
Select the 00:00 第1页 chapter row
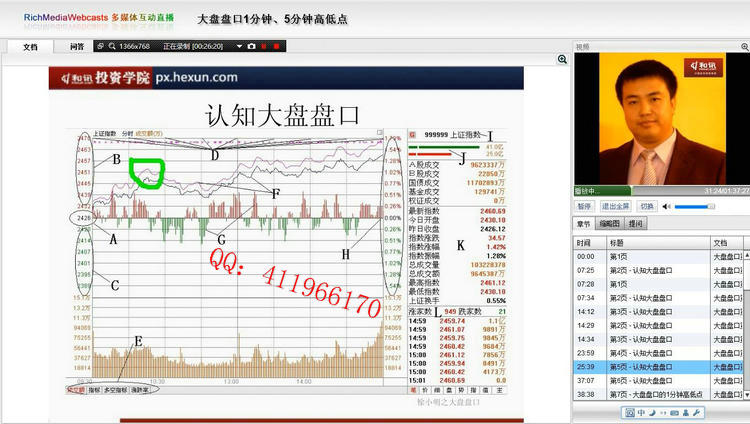[658, 257]
